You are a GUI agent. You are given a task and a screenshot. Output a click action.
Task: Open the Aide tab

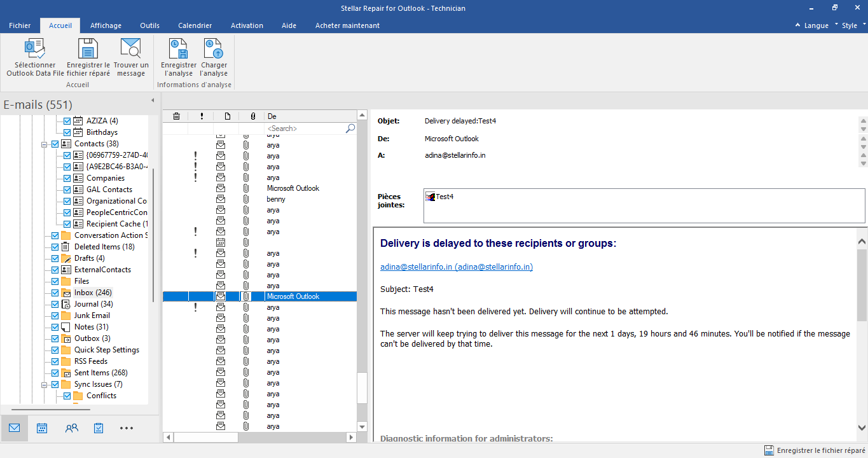pyautogui.click(x=289, y=25)
